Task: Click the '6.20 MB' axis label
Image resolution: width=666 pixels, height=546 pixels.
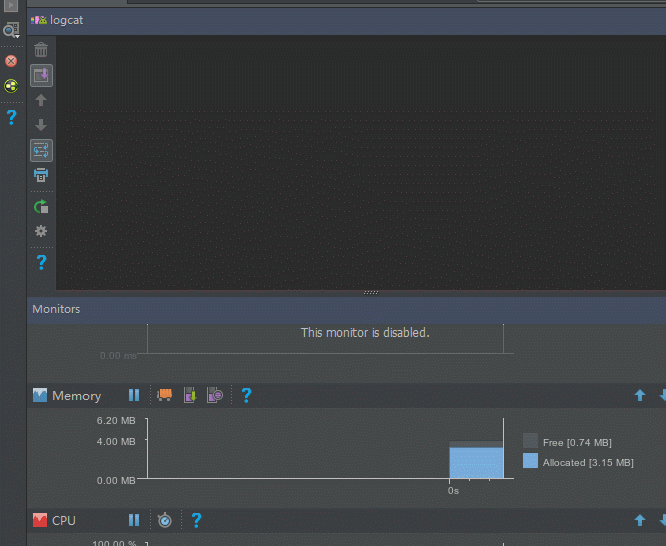Action: tap(116, 421)
